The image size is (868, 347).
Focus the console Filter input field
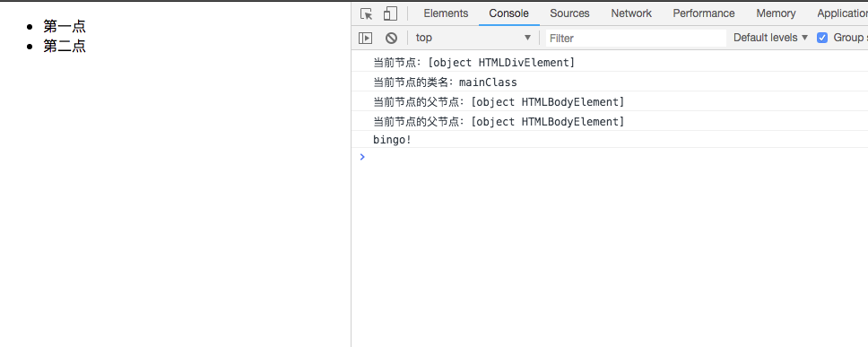point(636,39)
